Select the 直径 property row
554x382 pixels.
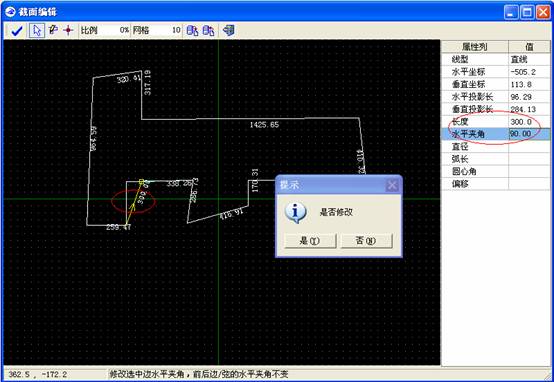[496, 146]
